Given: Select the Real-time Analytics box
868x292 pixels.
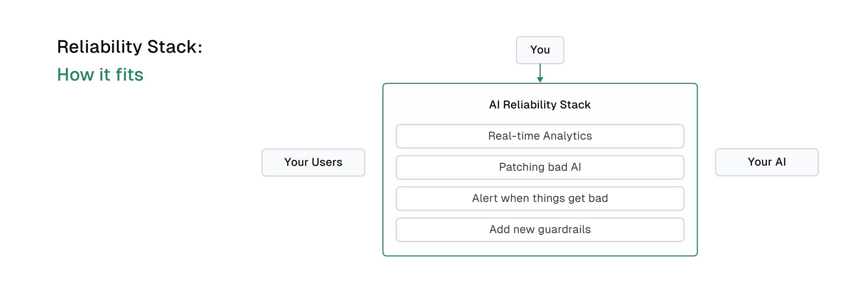Looking at the screenshot, I should [540, 136].
